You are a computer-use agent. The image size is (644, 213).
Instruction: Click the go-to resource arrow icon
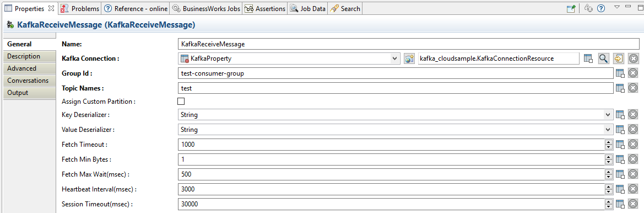619,58
